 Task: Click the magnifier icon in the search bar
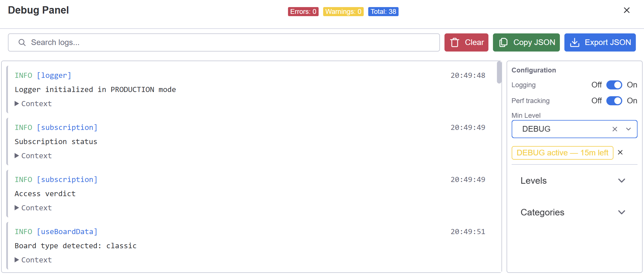[x=22, y=42]
